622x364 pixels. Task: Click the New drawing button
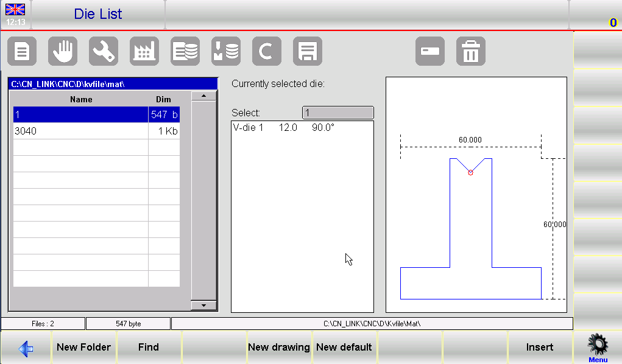(x=279, y=348)
